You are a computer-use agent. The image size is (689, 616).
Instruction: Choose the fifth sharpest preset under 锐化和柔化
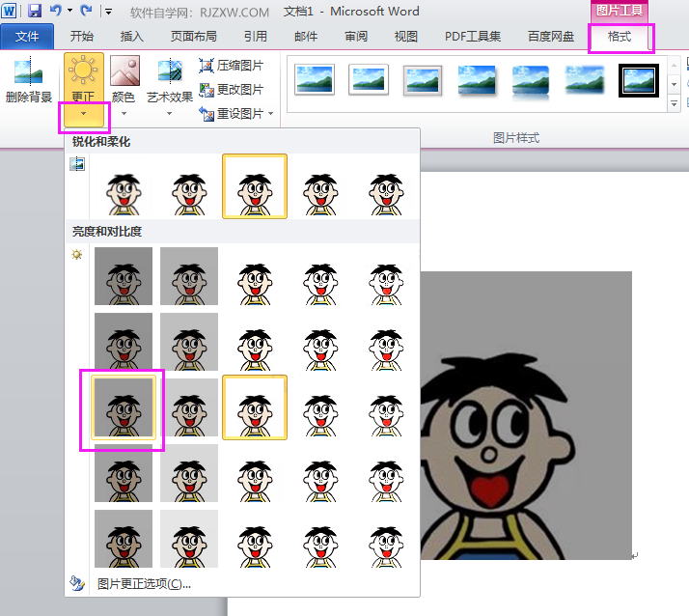pos(387,186)
